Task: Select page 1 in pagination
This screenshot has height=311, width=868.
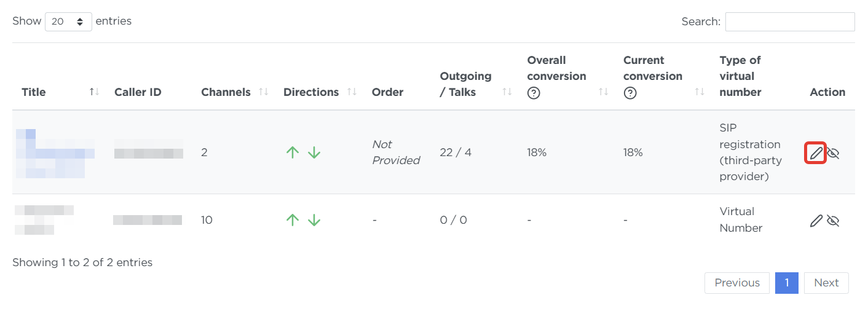Action: (786, 283)
